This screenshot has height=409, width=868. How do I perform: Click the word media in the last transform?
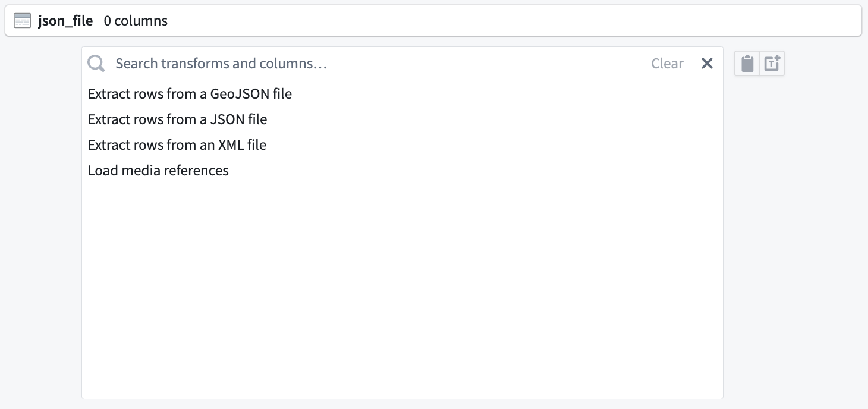[141, 171]
